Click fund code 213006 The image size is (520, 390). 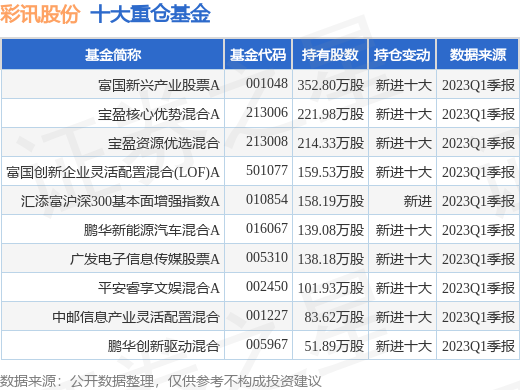click(x=267, y=113)
